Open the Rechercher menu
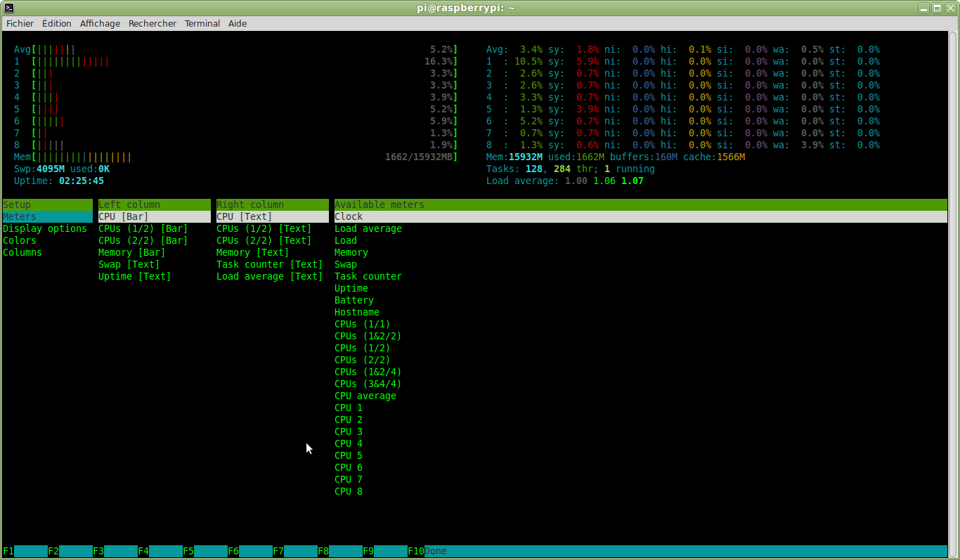 coord(153,23)
